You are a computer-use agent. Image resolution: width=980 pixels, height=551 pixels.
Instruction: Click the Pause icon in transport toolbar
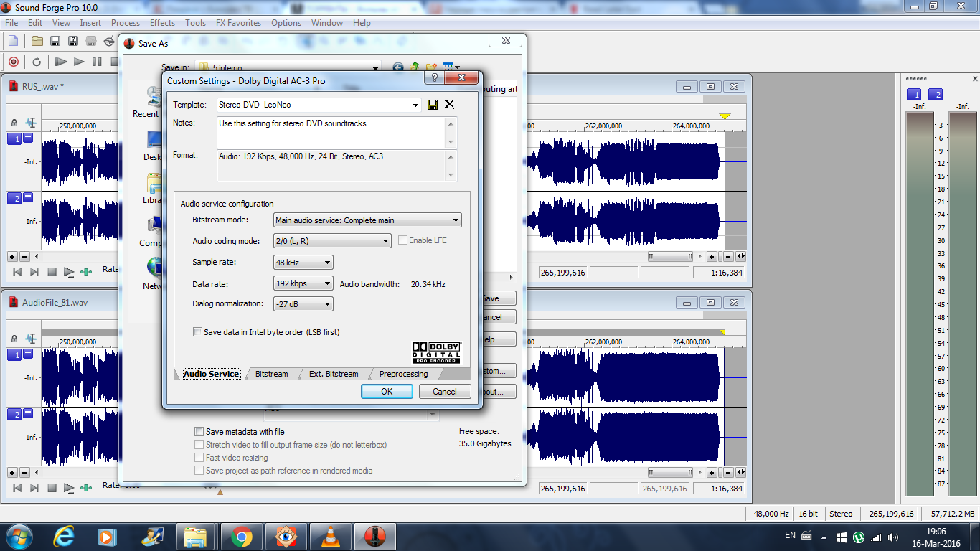[x=97, y=62]
